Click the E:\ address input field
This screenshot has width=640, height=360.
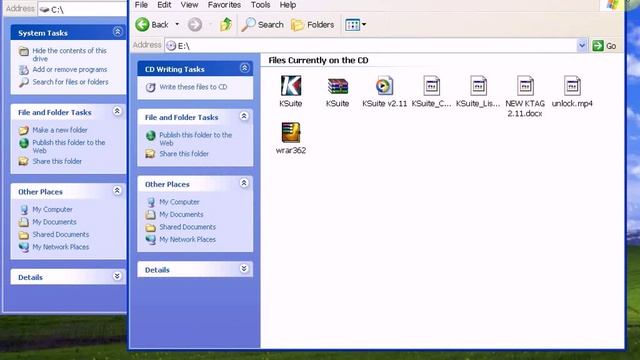371,46
